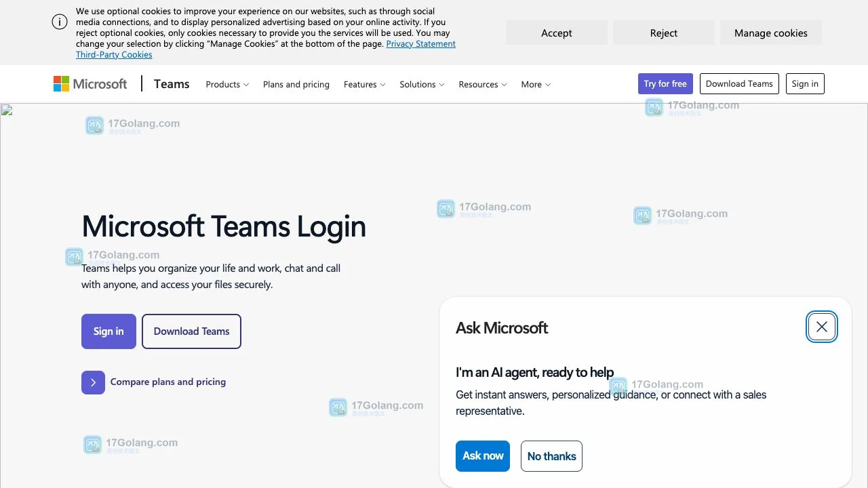
Task: Close the Ask Microsoft panel
Action: click(822, 327)
